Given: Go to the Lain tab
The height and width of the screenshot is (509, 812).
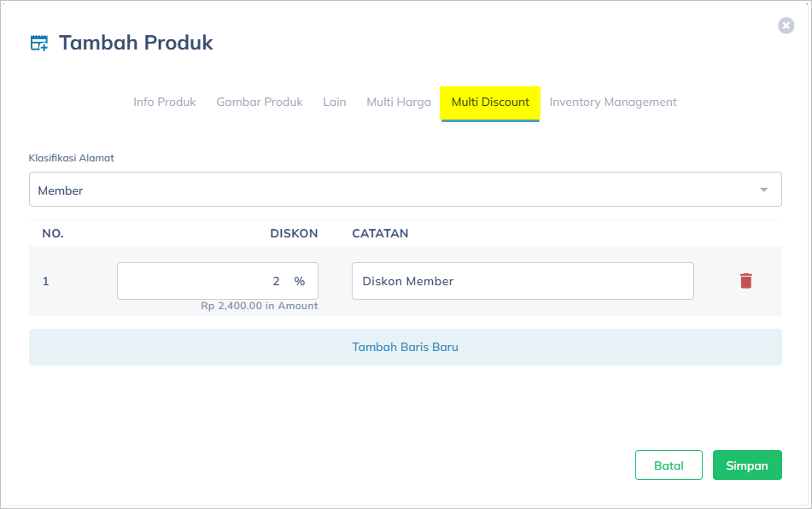Looking at the screenshot, I should coord(335,102).
